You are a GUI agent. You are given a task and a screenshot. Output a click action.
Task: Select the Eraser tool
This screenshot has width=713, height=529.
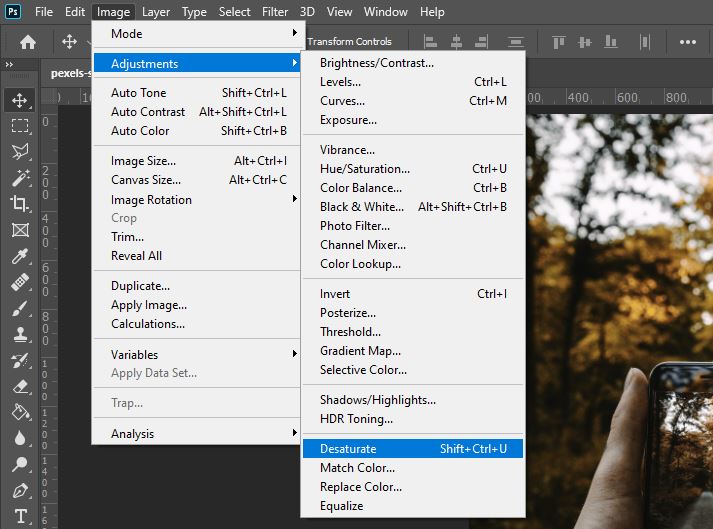pos(20,387)
